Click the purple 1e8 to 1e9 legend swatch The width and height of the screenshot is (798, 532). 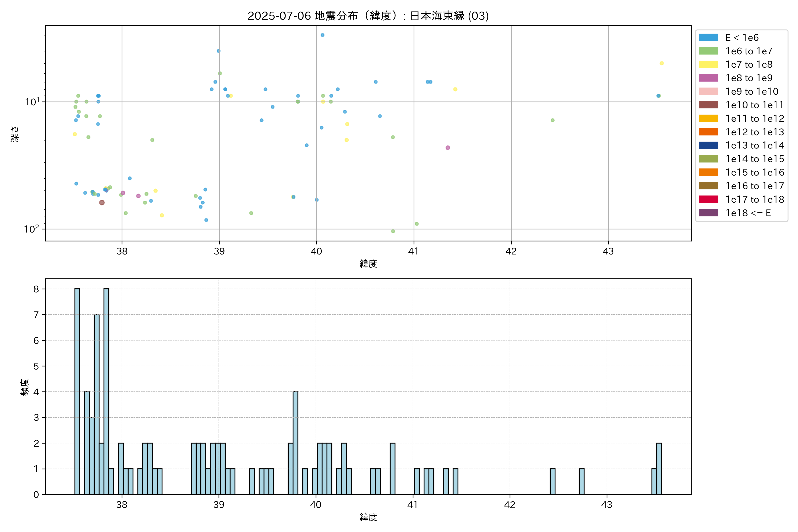pyautogui.click(x=708, y=78)
